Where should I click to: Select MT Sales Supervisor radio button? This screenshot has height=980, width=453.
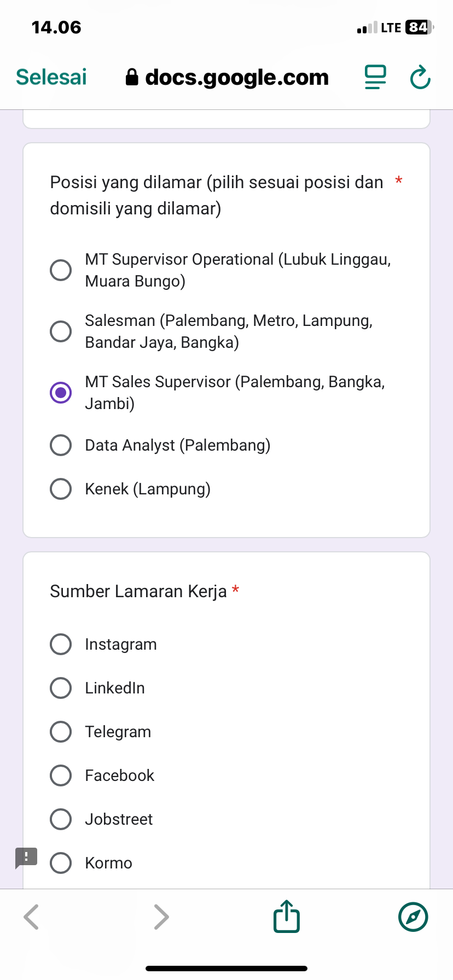(x=61, y=393)
